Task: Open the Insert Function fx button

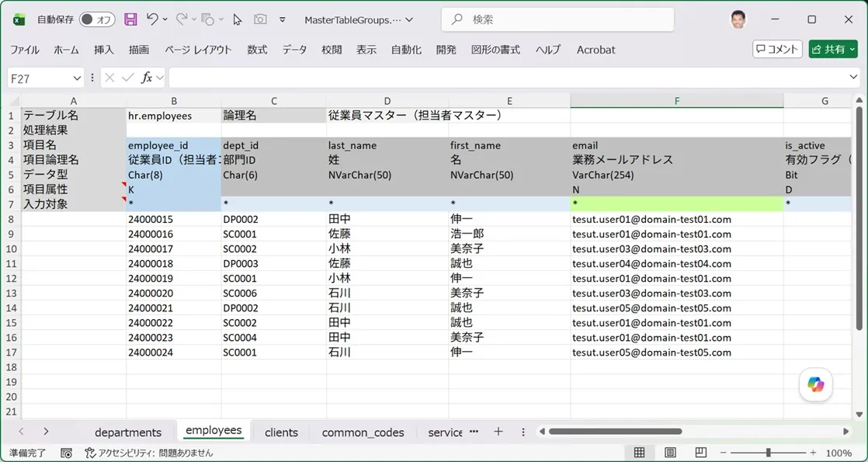Action: pyautogui.click(x=147, y=78)
